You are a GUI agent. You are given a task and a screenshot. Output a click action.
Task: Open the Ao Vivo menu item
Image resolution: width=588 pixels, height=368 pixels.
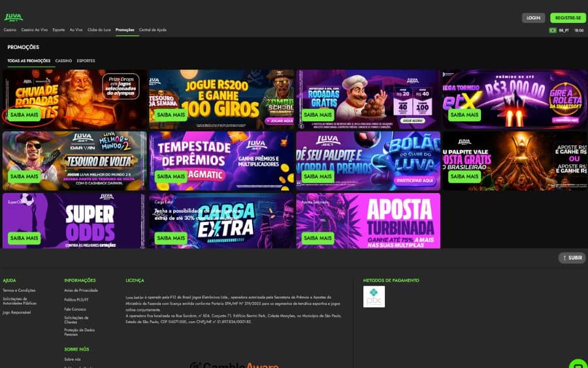point(76,29)
